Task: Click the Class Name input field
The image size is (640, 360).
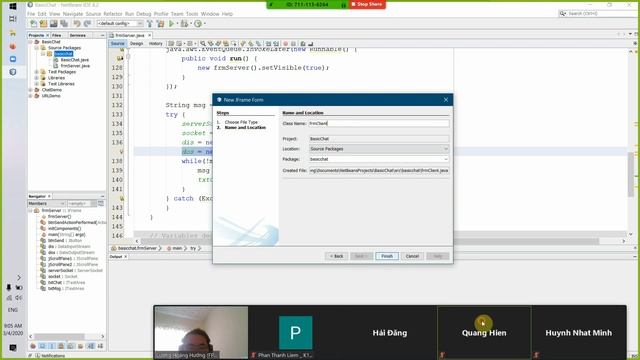Action: coord(379,123)
